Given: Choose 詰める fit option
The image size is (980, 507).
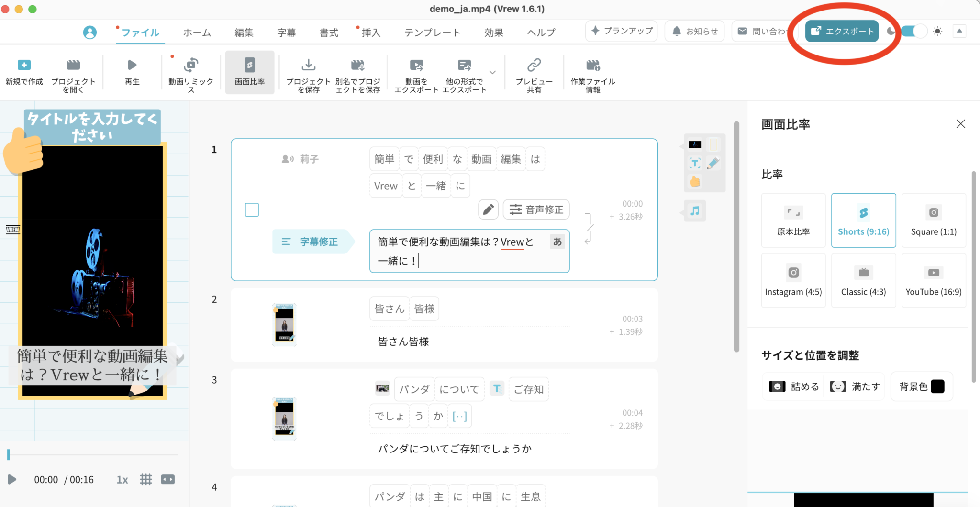Looking at the screenshot, I should pos(794,386).
